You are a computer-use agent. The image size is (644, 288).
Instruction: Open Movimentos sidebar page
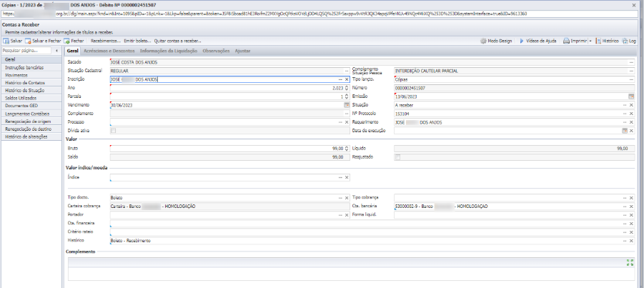(x=31, y=75)
